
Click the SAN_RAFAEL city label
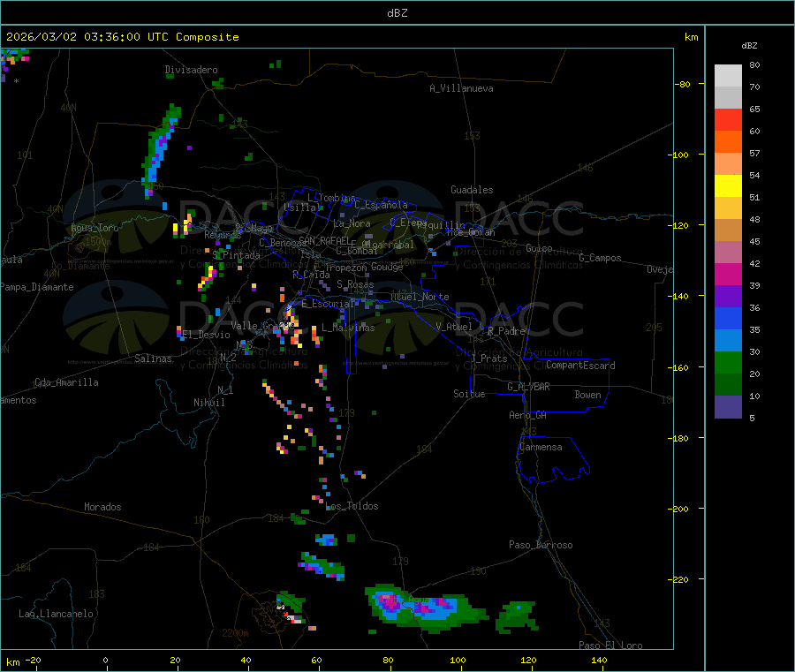coord(325,240)
